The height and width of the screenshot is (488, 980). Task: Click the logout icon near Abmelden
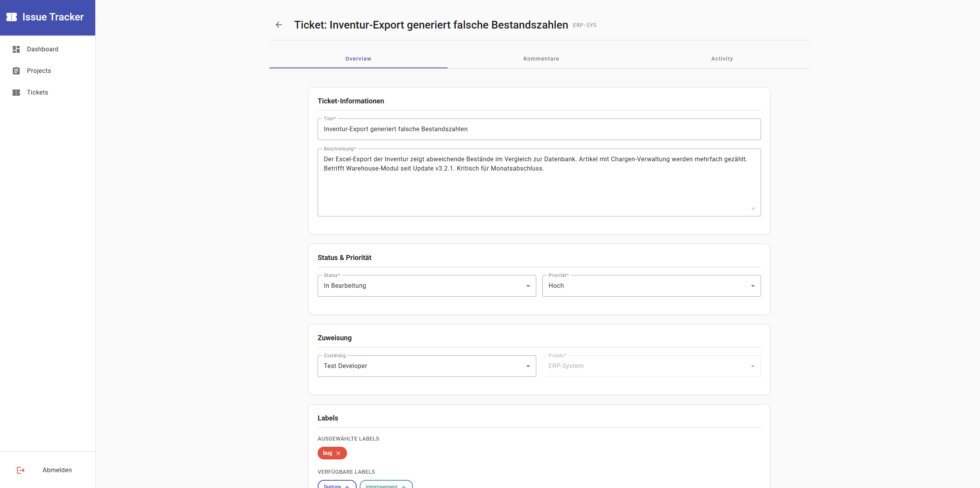pyautogui.click(x=21, y=470)
